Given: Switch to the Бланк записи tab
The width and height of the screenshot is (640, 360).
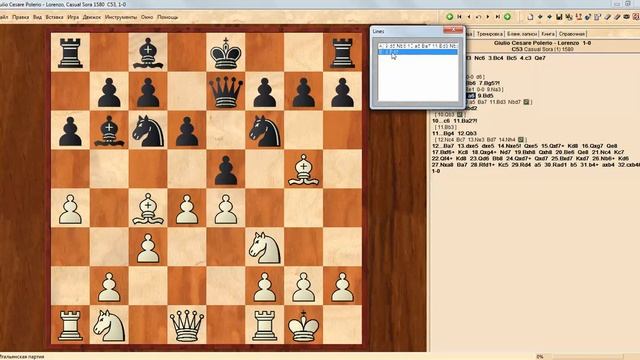Looking at the screenshot, I should [x=522, y=34].
